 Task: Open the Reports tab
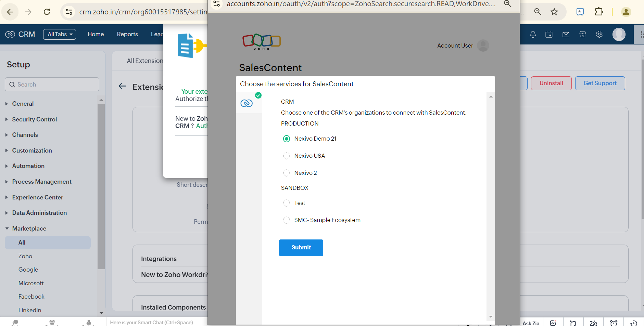[x=127, y=34]
